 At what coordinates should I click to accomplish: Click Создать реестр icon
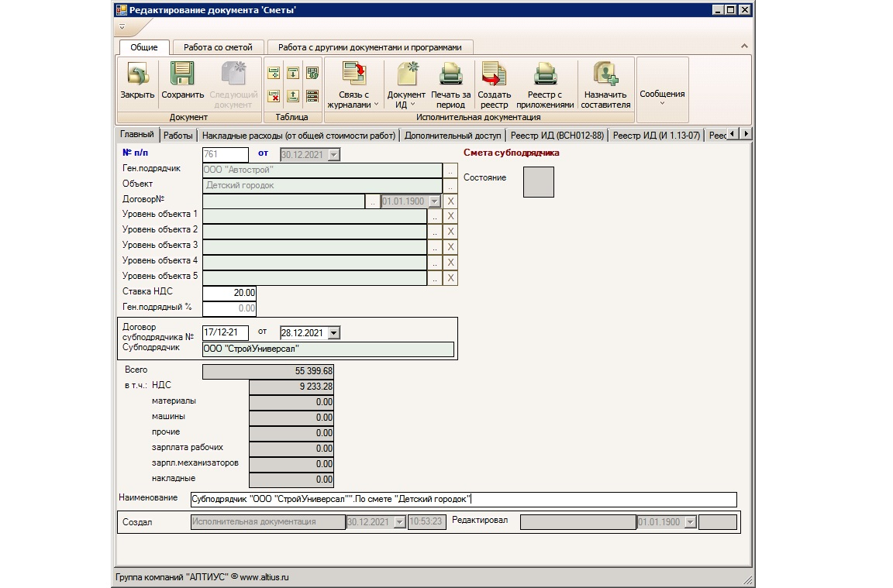pos(494,76)
